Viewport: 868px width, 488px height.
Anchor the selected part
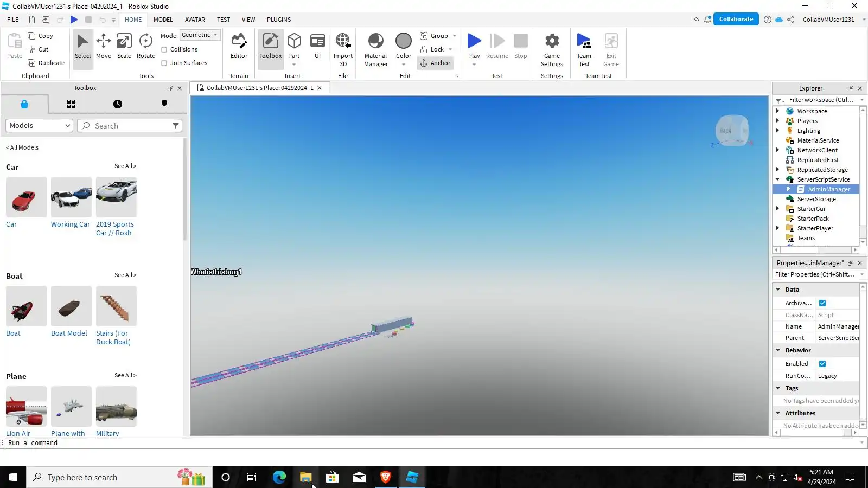tap(436, 63)
